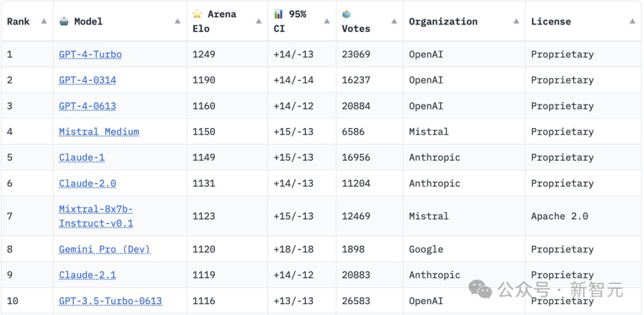Click the star icon next to Arena Elo
This screenshot has height=315, width=644.
(x=197, y=14)
